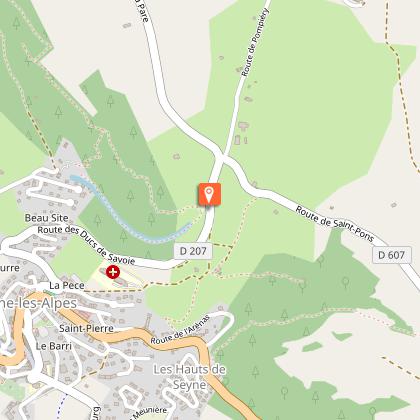Click the partial Seyne-les-Alpes town label
The image size is (420, 420).
point(38,303)
